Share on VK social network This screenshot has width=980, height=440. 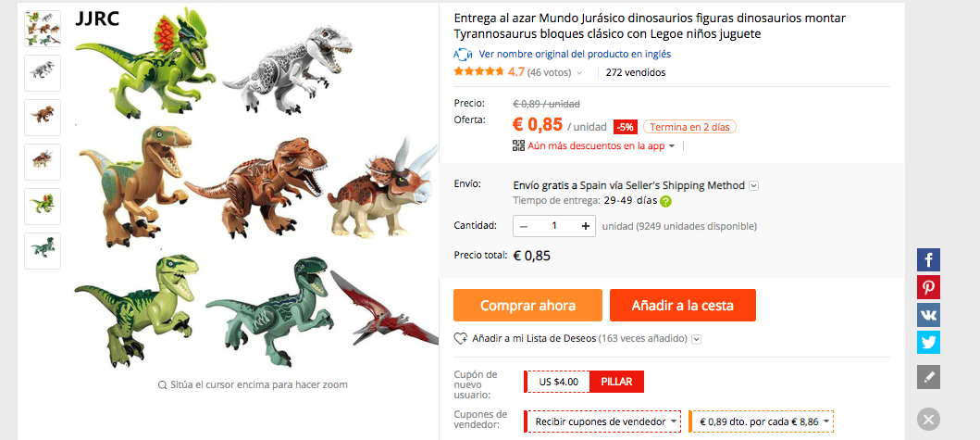(928, 315)
